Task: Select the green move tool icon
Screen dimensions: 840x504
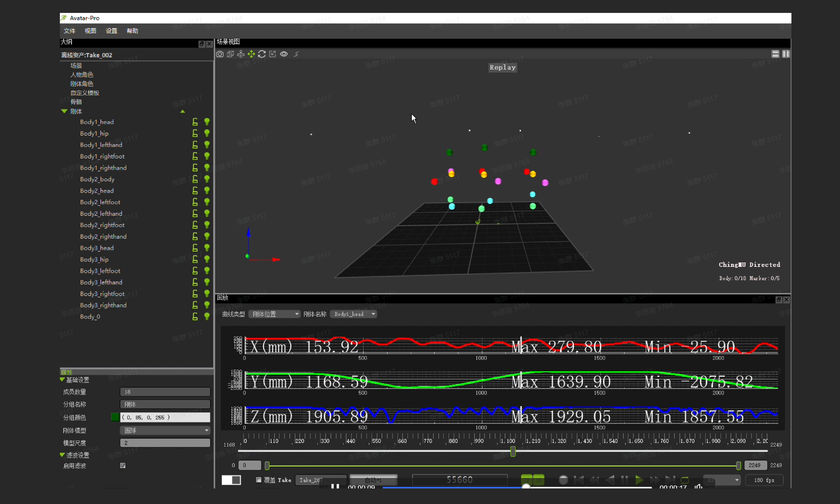Action: pyautogui.click(x=251, y=54)
